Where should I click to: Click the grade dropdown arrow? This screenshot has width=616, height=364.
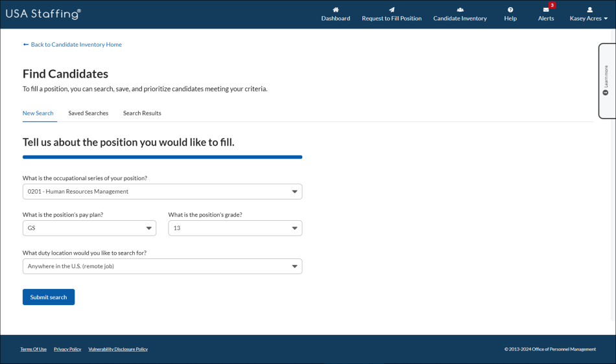294,228
